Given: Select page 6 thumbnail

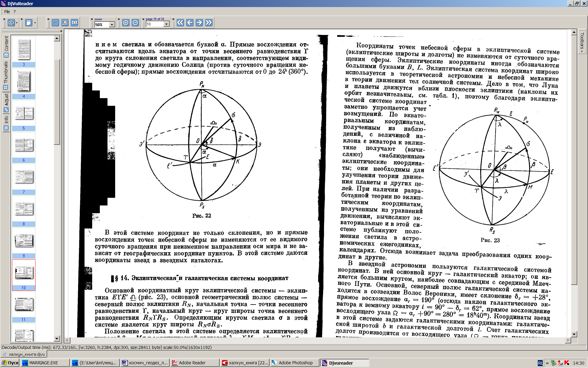Looking at the screenshot, I should (x=24, y=147).
